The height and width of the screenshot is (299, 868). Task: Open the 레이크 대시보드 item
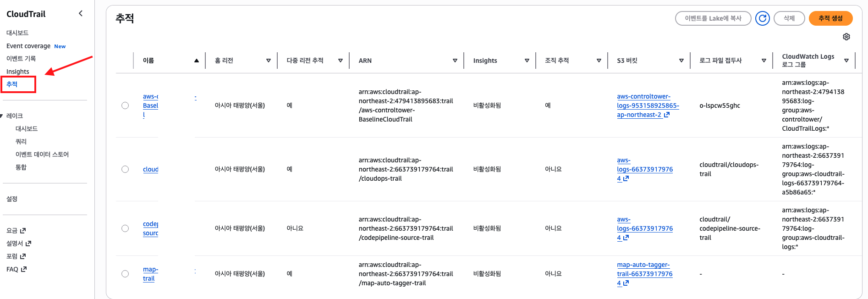coord(27,129)
